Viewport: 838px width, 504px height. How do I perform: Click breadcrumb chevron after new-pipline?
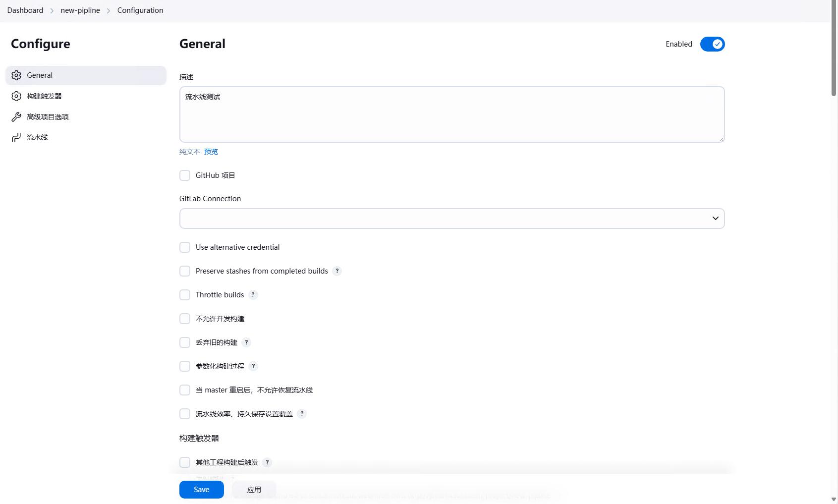pyautogui.click(x=109, y=10)
